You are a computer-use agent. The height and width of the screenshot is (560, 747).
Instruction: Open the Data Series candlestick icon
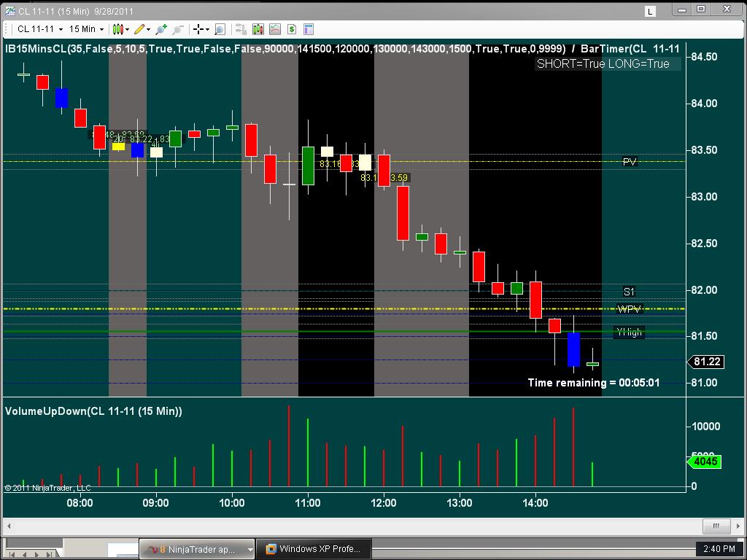[x=258, y=29]
